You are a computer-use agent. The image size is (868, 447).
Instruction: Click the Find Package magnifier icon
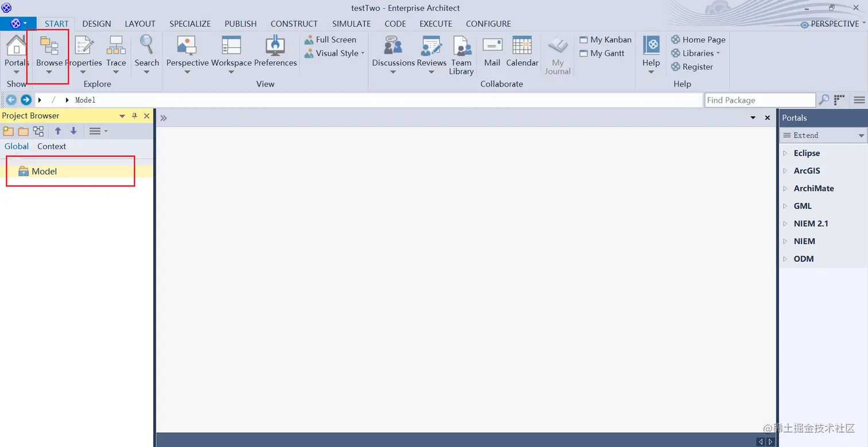coord(824,100)
